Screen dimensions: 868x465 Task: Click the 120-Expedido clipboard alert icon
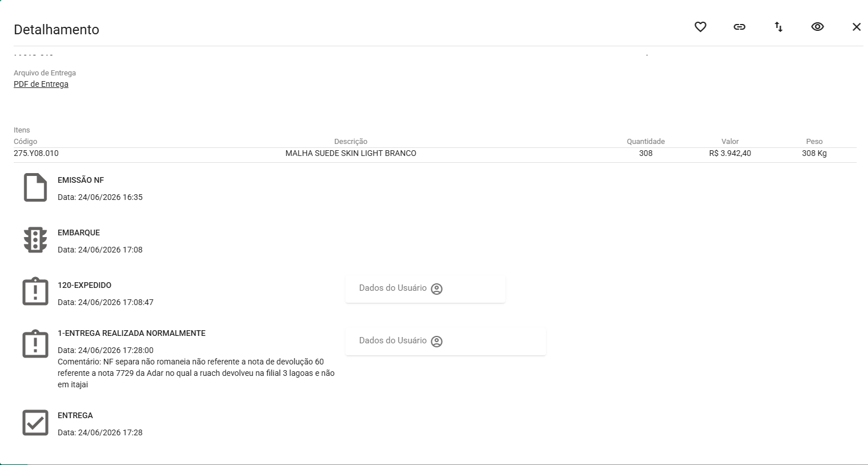pos(35,291)
